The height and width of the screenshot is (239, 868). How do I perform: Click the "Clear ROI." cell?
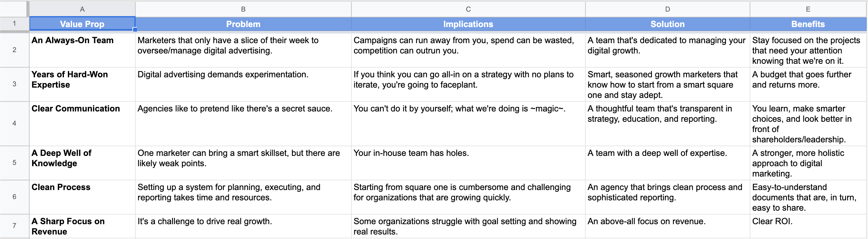tap(808, 226)
